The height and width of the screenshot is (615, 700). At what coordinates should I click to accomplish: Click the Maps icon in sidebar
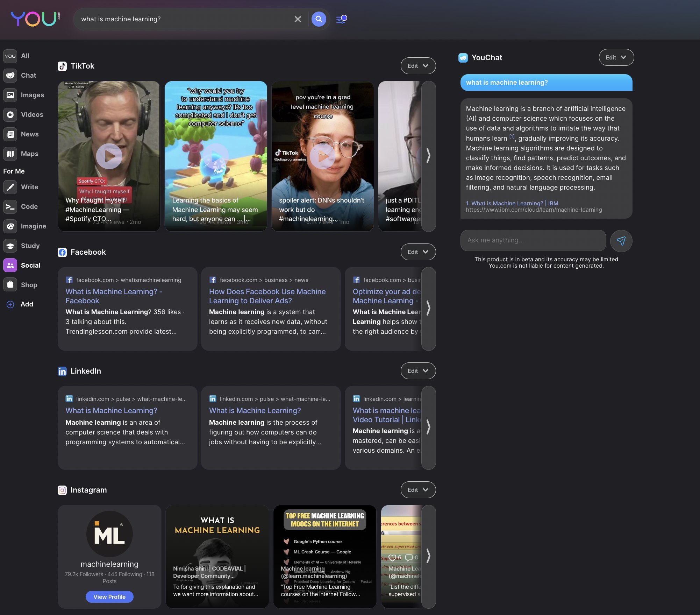[x=10, y=154]
